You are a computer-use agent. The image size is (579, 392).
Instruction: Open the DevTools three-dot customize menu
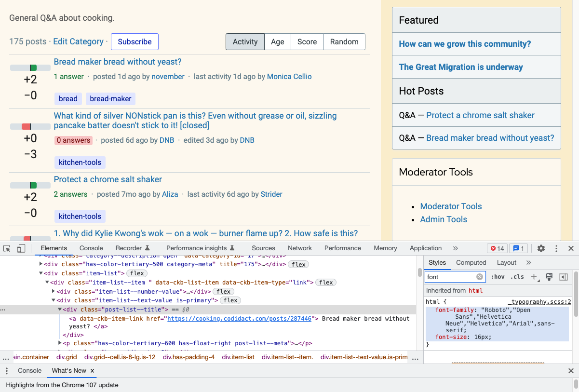point(556,248)
